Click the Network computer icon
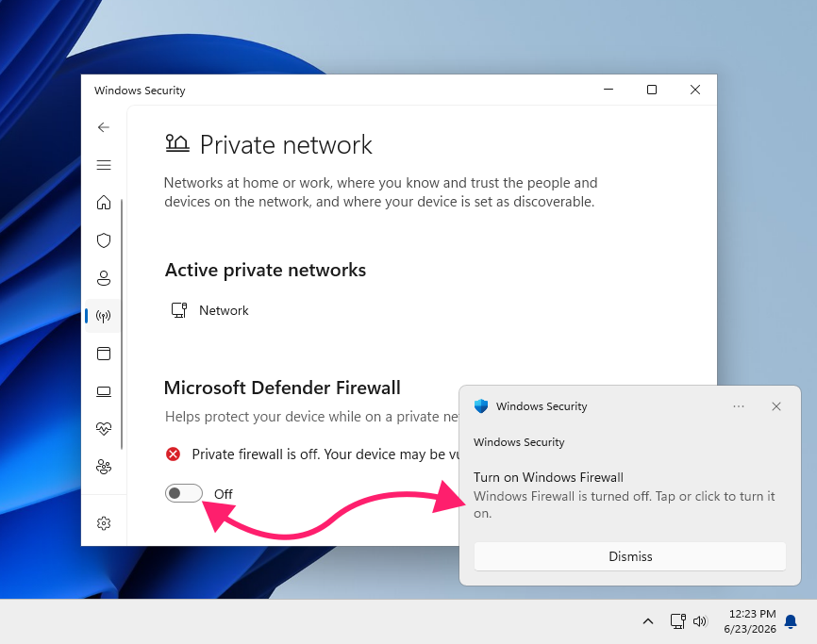Screen dimensions: 817x644 point(179,310)
